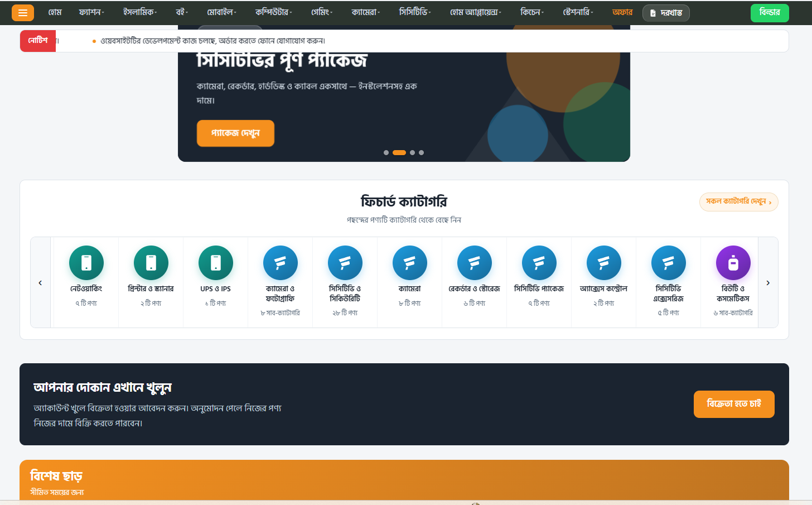Open the কিচেন navbar menu
The image size is (812, 505).
[x=532, y=12]
